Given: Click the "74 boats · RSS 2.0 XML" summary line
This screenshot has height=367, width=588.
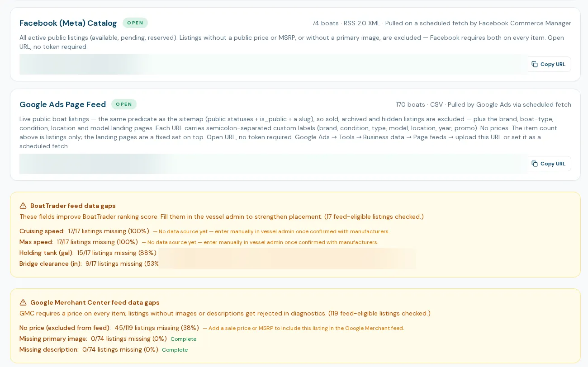Looking at the screenshot, I should 441,23.
